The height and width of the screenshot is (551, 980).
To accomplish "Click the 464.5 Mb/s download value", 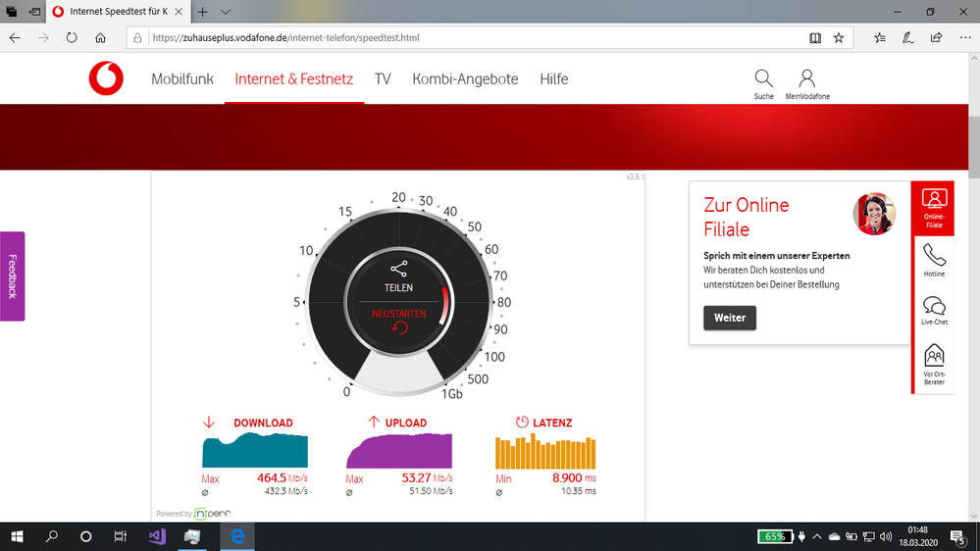I will (282, 477).
